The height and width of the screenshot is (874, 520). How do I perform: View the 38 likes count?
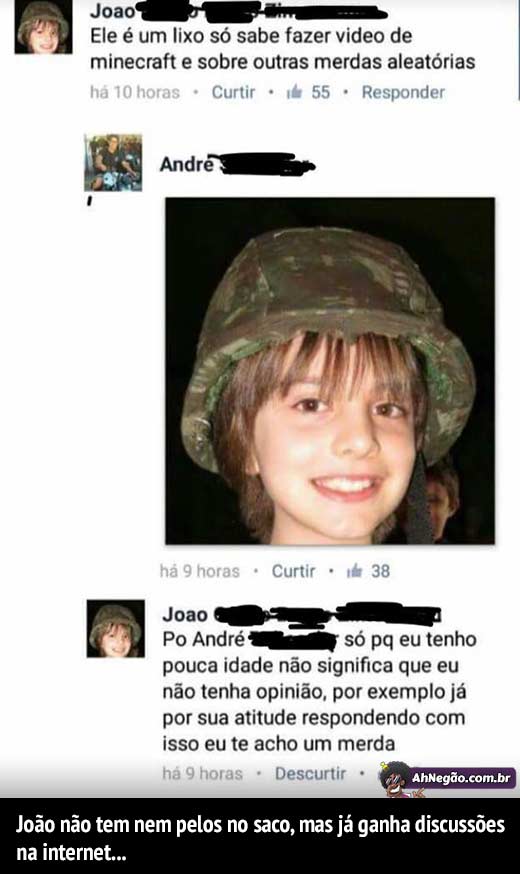[x=381, y=571]
